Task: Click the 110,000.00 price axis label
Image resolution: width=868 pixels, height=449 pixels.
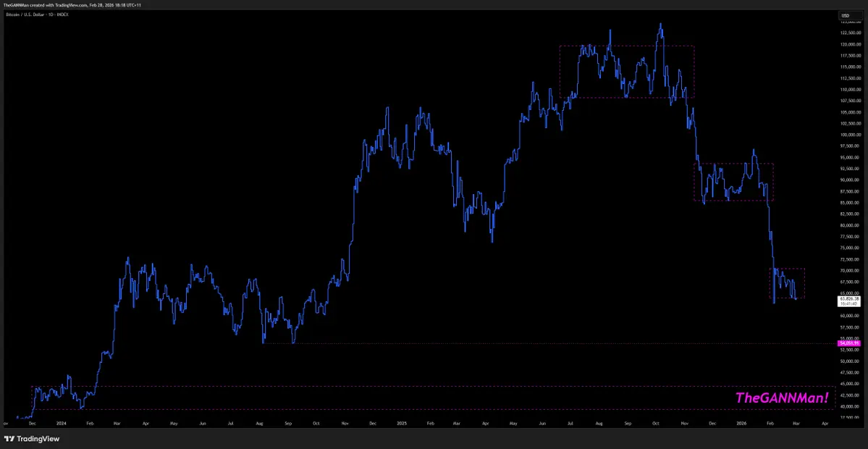Action: coord(850,90)
